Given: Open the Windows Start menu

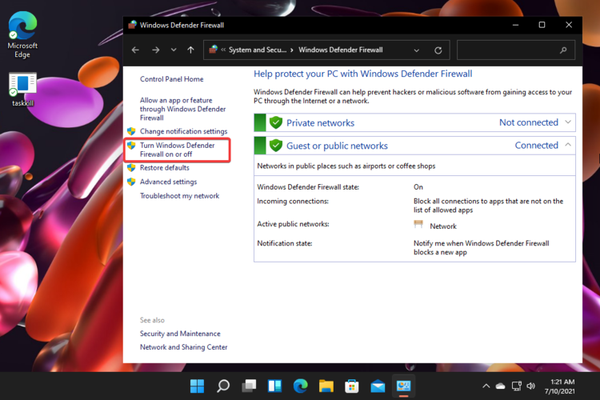Looking at the screenshot, I should point(197,385).
